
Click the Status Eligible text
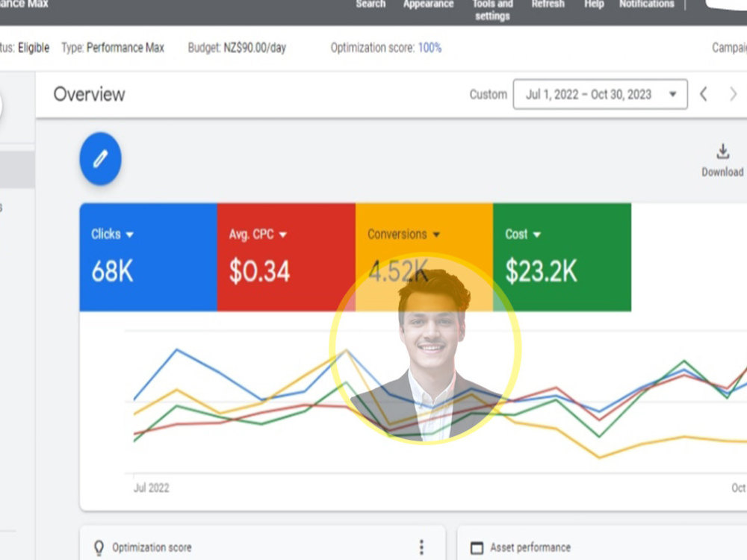(25, 48)
